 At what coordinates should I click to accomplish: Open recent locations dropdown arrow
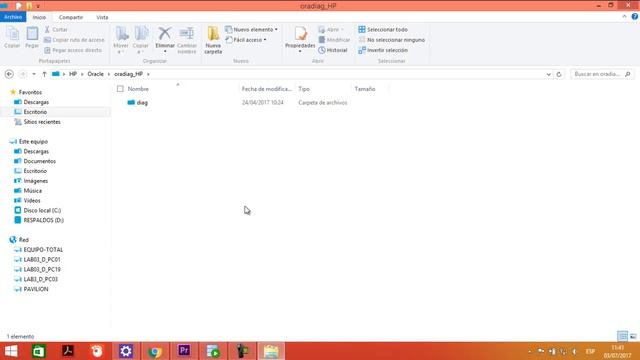[x=34, y=74]
